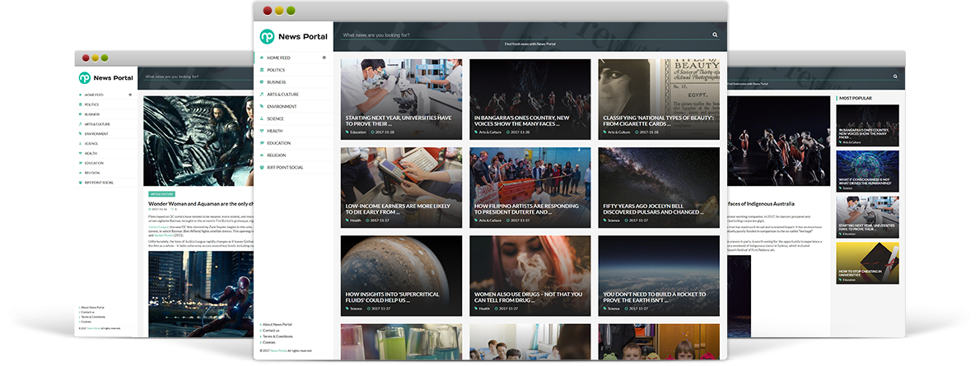Screen dimensions: 980x366
Task: Click the Riff Point Social people icon, front window
Action: 262,168
